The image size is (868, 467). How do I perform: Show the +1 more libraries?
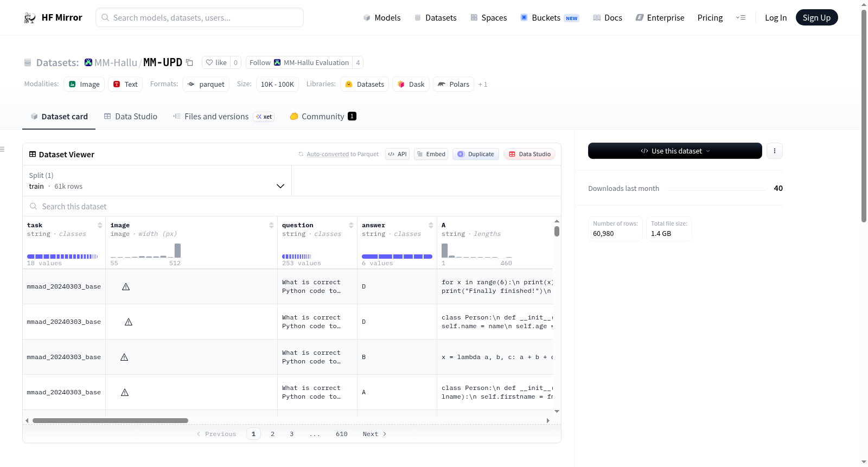point(483,84)
